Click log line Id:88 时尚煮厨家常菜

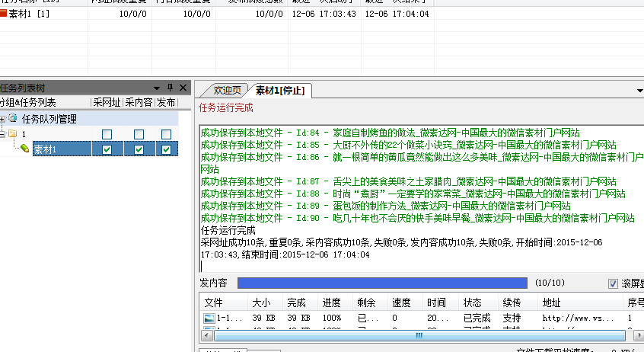(413, 194)
